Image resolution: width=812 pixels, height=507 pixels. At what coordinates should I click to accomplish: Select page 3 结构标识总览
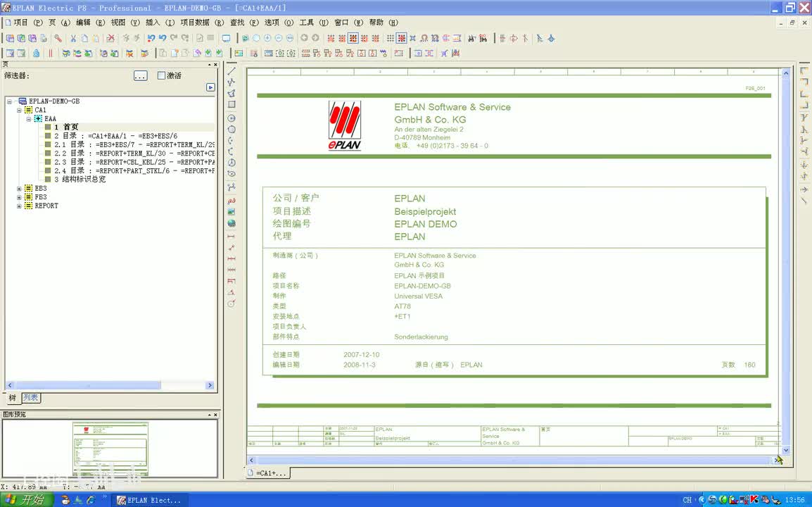click(x=80, y=180)
